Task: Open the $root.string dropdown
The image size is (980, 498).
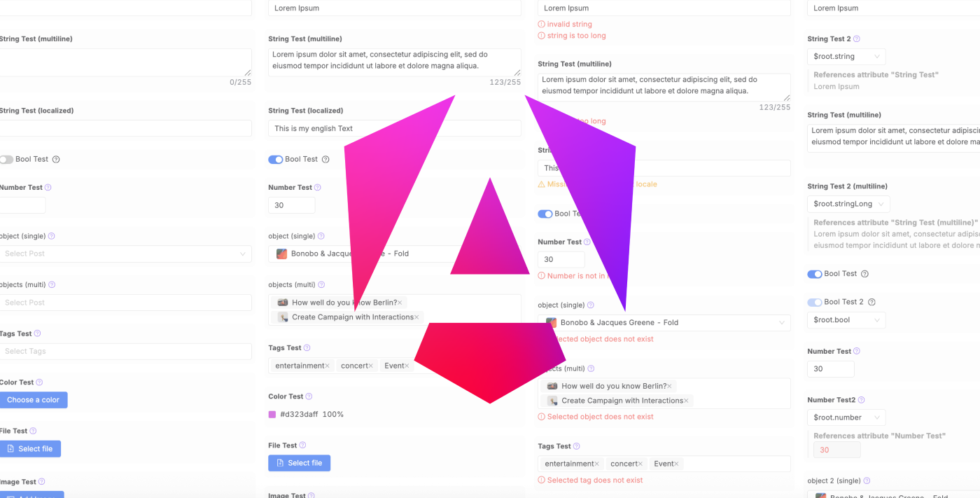Action: click(x=846, y=56)
